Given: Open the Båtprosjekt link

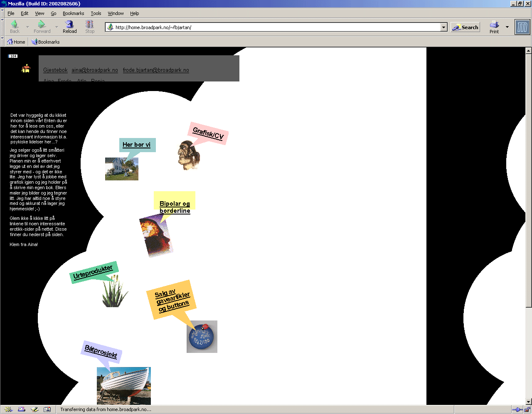Looking at the screenshot, I should pos(101,352).
